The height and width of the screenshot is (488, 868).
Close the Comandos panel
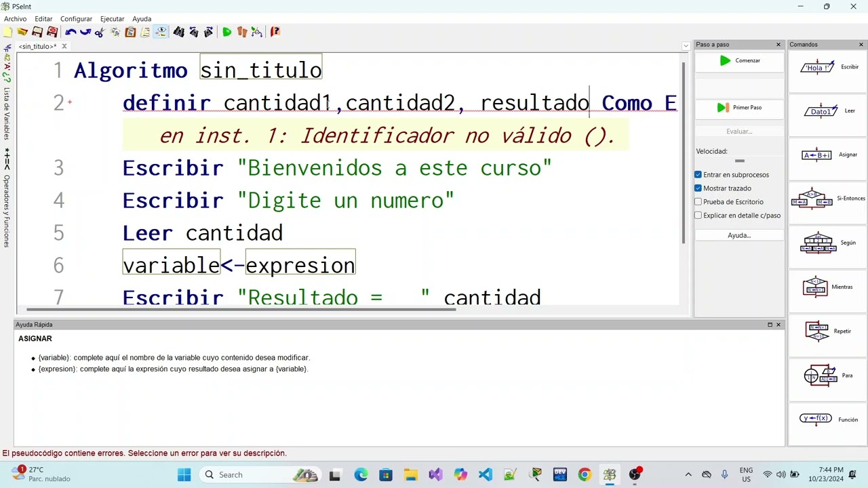coord(861,45)
